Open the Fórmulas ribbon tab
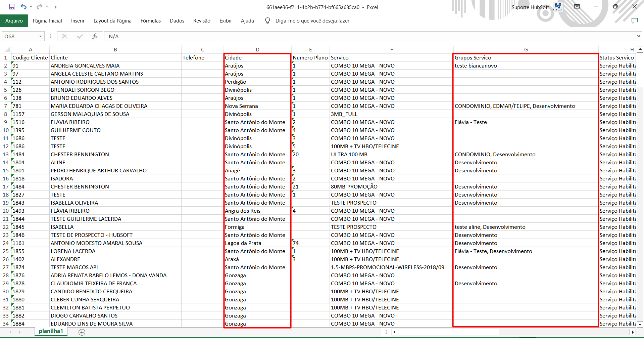The width and height of the screenshot is (644, 338). pyautogui.click(x=151, y=21)
